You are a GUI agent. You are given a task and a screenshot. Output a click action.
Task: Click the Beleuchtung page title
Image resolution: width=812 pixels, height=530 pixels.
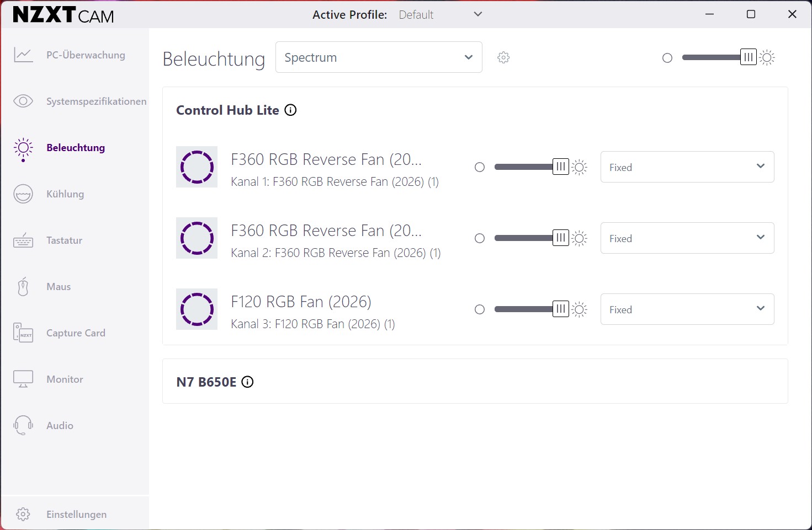tap(214, 59)
